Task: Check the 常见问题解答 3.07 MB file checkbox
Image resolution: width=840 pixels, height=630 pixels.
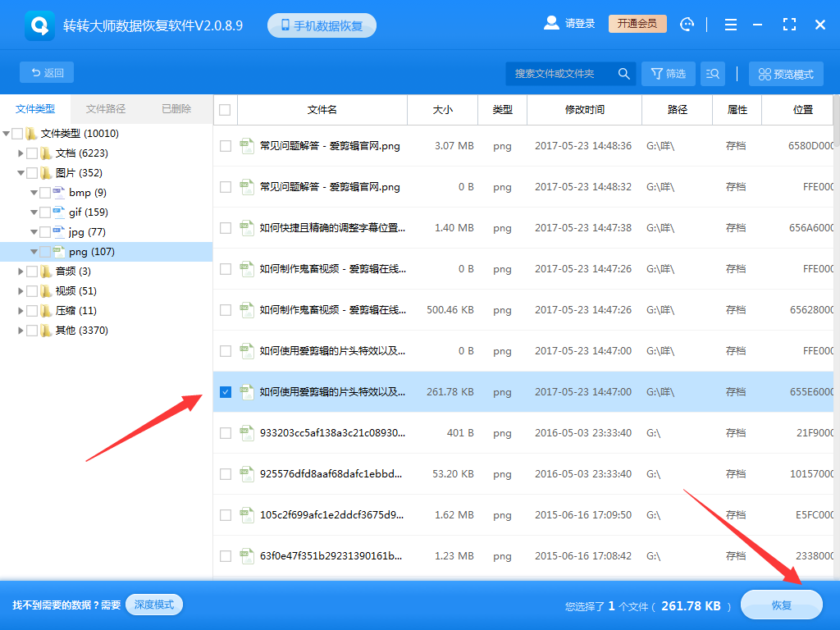Action: (x=226, y=146)
